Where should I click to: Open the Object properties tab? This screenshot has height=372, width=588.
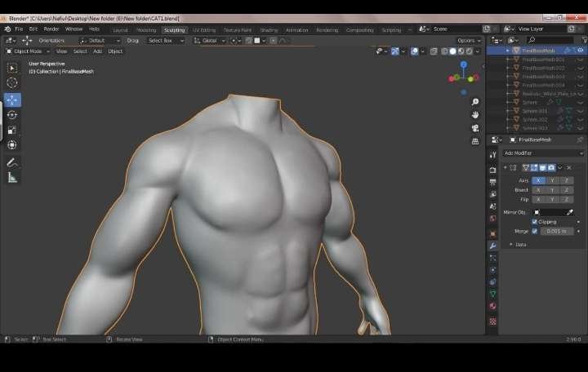coord(493,234)
